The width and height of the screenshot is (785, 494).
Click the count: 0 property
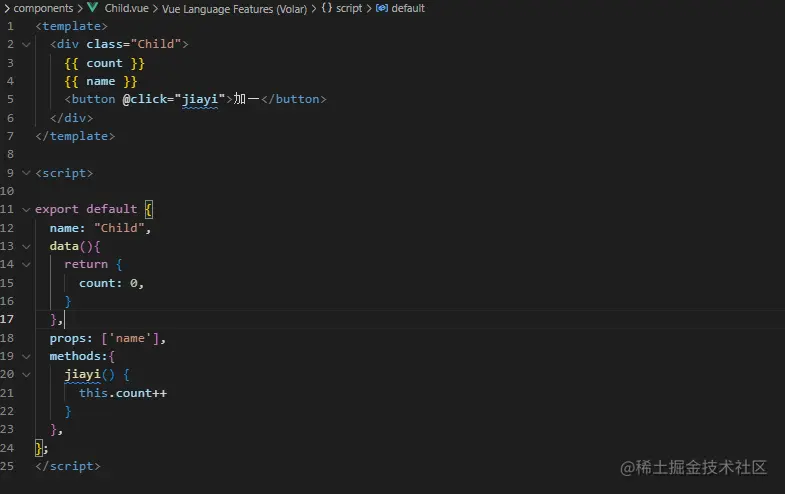(x=111, y=283)
